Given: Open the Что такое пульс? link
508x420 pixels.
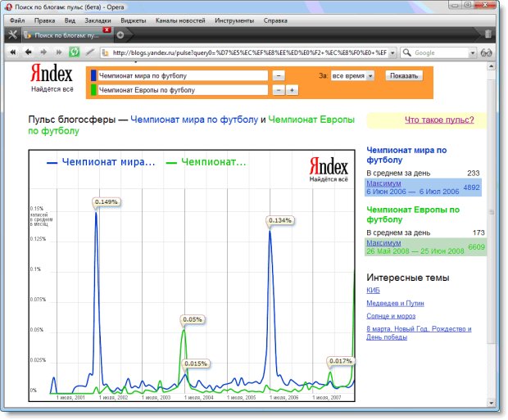Looking at the screenshot, I should coord(439,120).
